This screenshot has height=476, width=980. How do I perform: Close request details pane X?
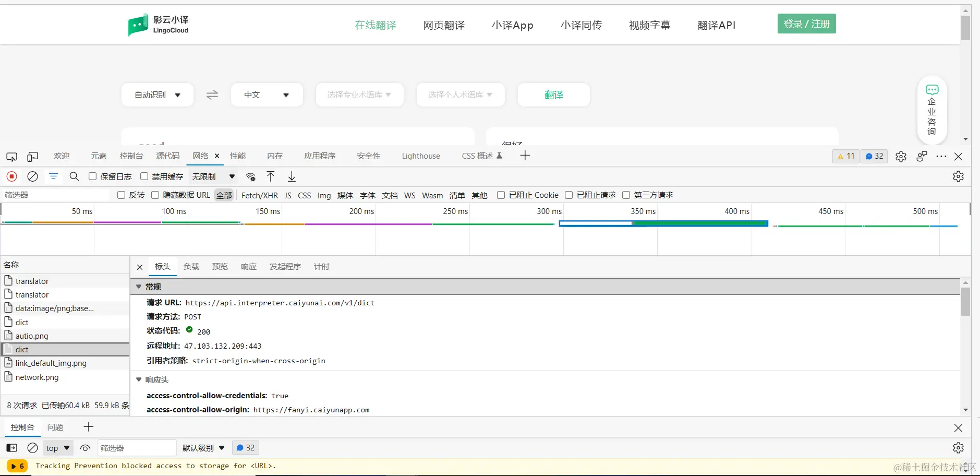coord(140,267)
